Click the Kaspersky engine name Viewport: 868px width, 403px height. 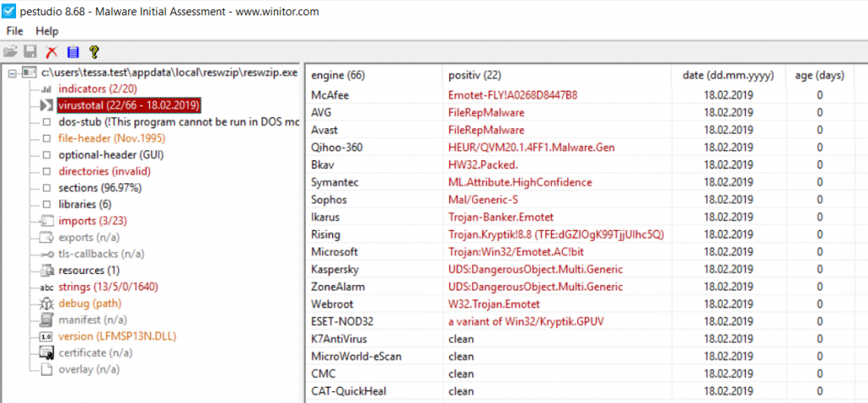334,270
